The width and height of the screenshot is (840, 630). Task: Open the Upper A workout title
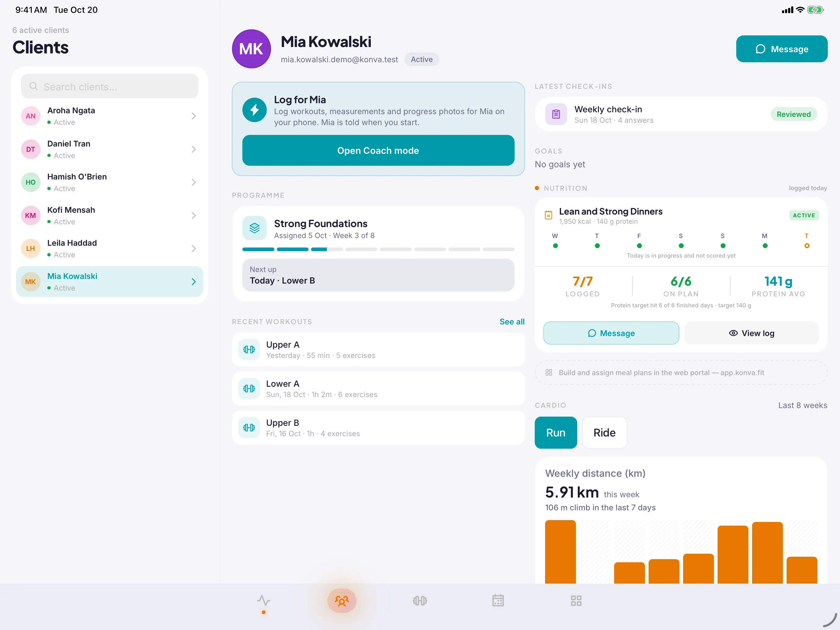pyautogui.click(x=283, y=344)
